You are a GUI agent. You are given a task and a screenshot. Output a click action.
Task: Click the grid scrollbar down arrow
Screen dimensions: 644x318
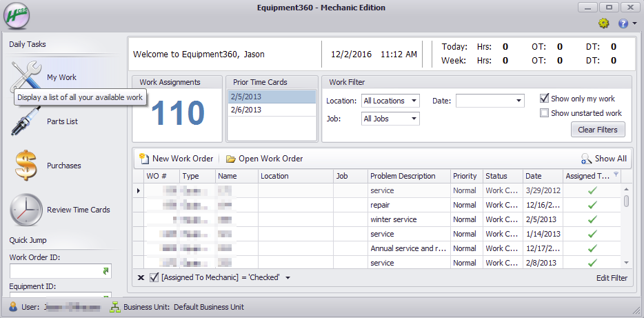pyautogui.click(x=626, y=262)
